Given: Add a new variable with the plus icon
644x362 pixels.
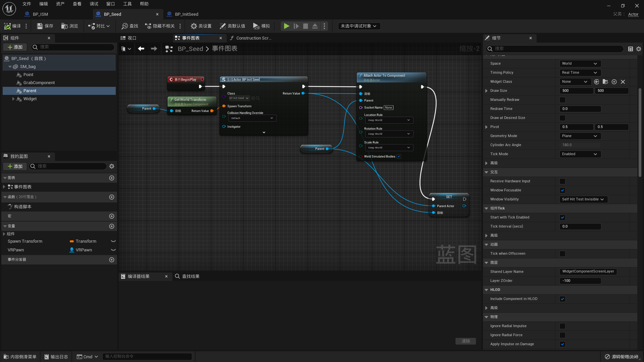Looking at the screenshot, I should click(x=112, y=226).
